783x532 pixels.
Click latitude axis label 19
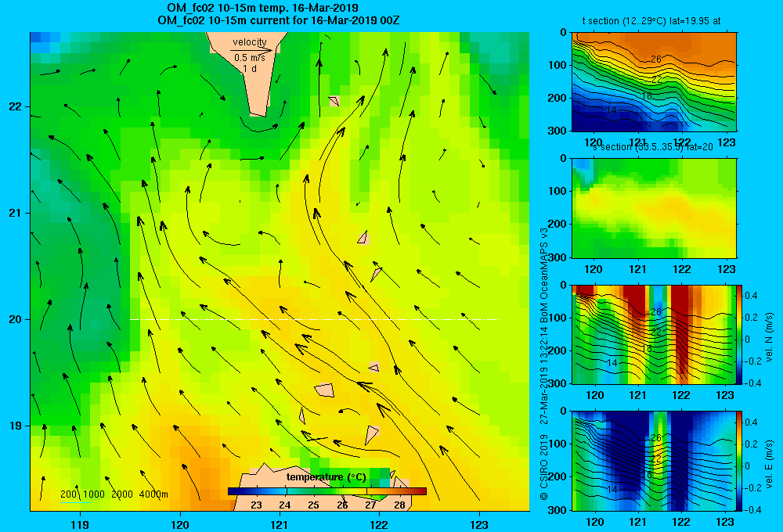16,426
